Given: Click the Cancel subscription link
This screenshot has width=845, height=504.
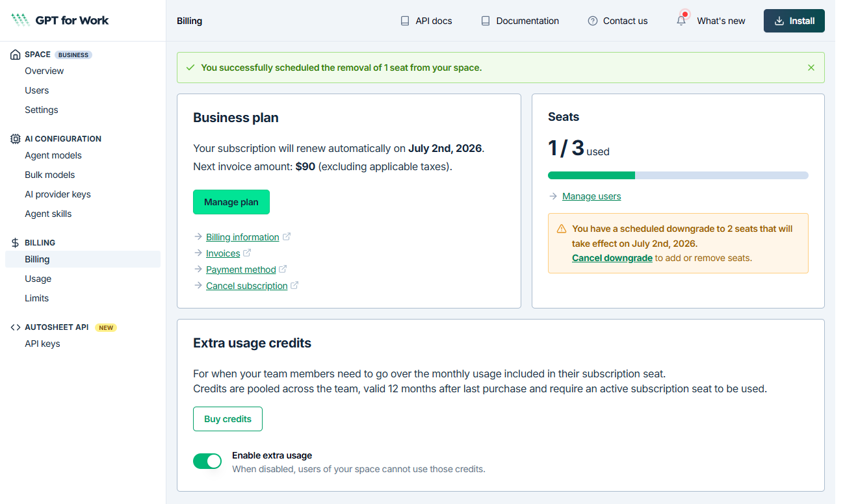Looking at the screenshot, I should click(x=247, y=286).
